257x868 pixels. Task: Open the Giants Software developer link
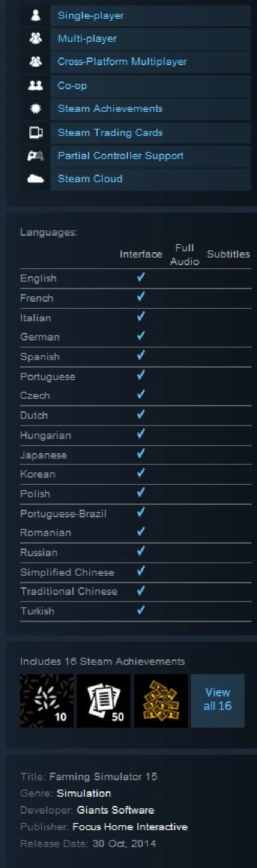click(116, 810)
